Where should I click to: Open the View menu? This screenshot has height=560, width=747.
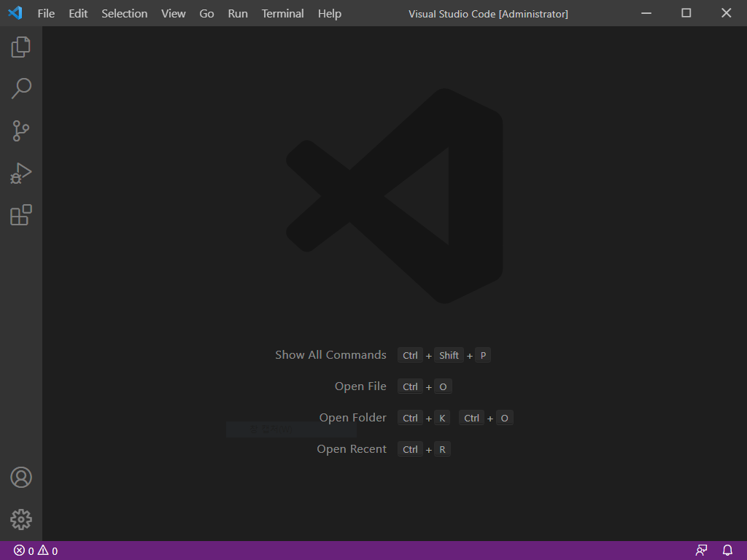174,13
